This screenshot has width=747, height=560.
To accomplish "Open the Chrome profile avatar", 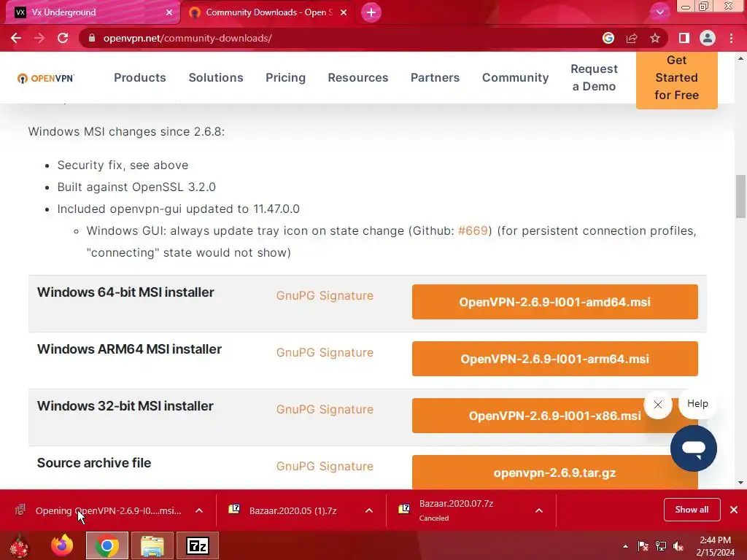I will [x=708, y=38].
